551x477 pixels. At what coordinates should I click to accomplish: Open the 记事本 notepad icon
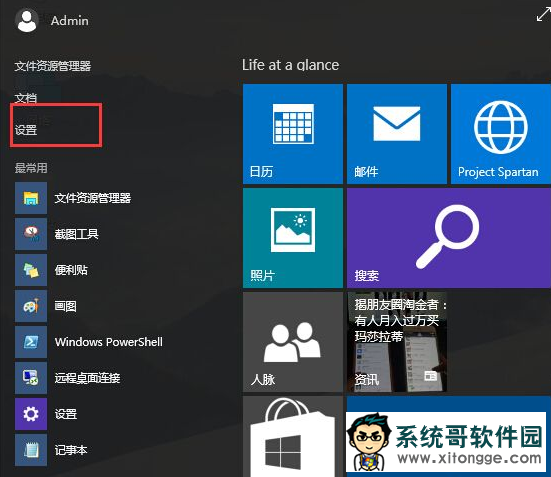point(31,450)
